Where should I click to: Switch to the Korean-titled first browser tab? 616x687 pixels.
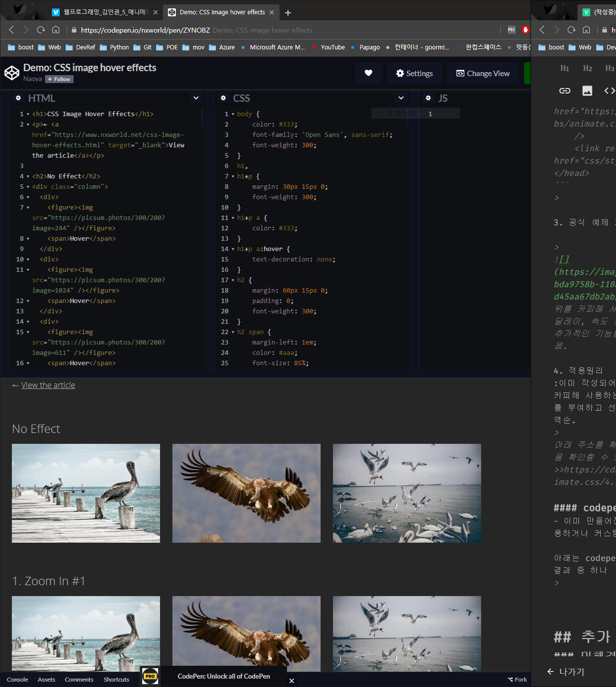(104, 12)
